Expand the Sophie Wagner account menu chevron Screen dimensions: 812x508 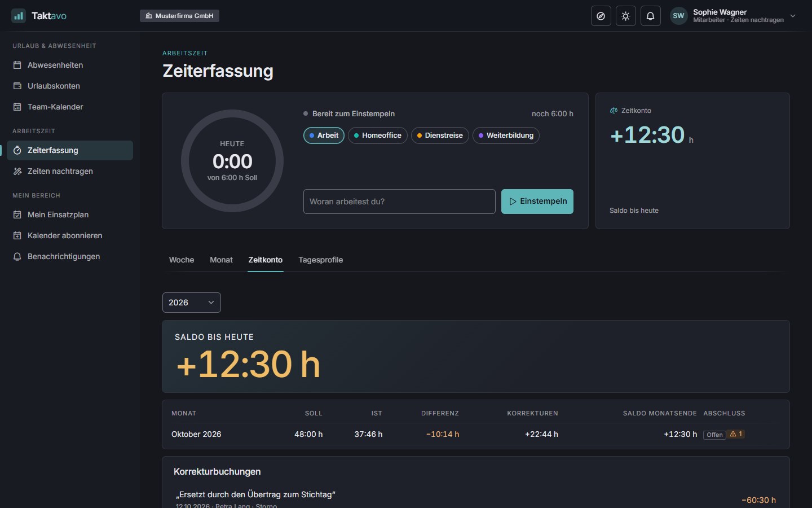[793, 16]
